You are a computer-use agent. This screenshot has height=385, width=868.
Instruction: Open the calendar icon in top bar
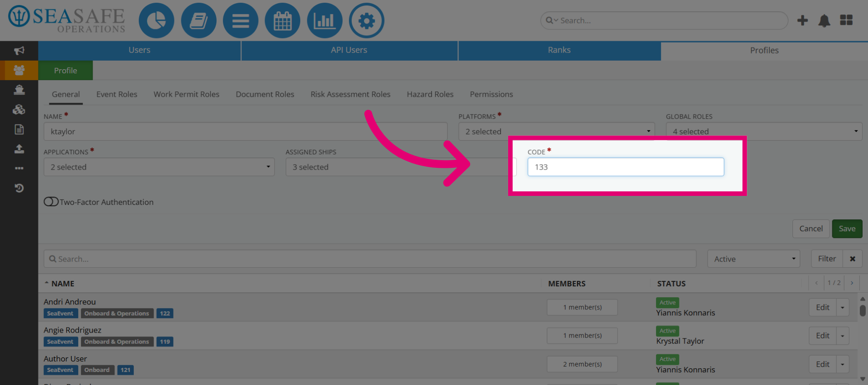click(x=283, y=20)
